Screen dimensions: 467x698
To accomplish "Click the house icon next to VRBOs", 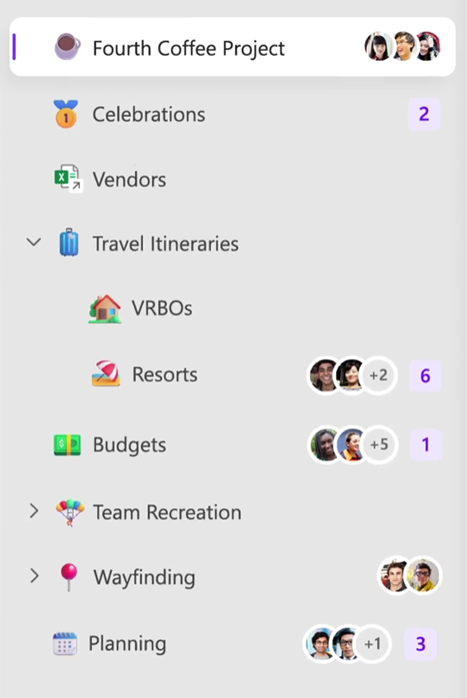I will click(105, 308).
